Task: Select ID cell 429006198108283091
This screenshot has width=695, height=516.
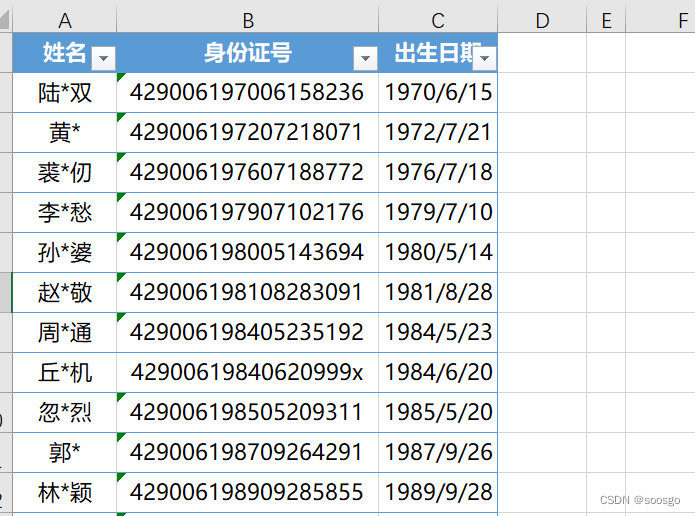Action: coord(247,293)
